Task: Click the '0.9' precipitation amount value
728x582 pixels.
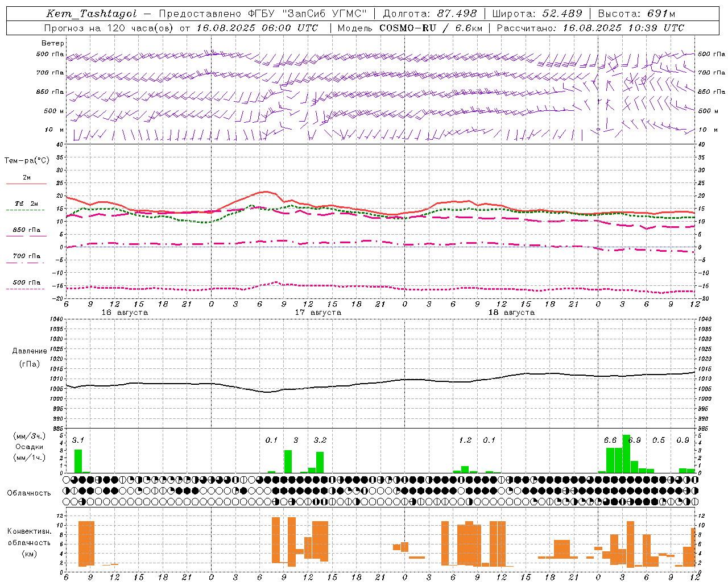Action: 683,440
